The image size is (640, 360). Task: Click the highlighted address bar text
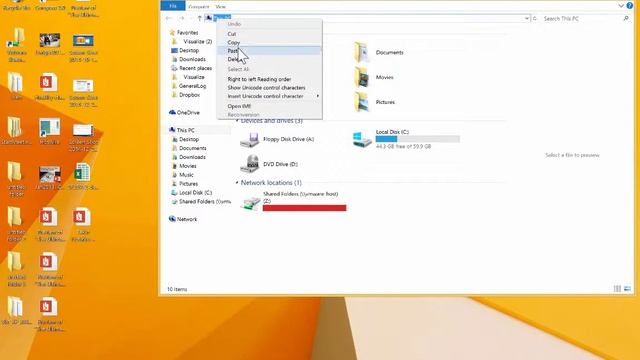click(x=222, y=17)
